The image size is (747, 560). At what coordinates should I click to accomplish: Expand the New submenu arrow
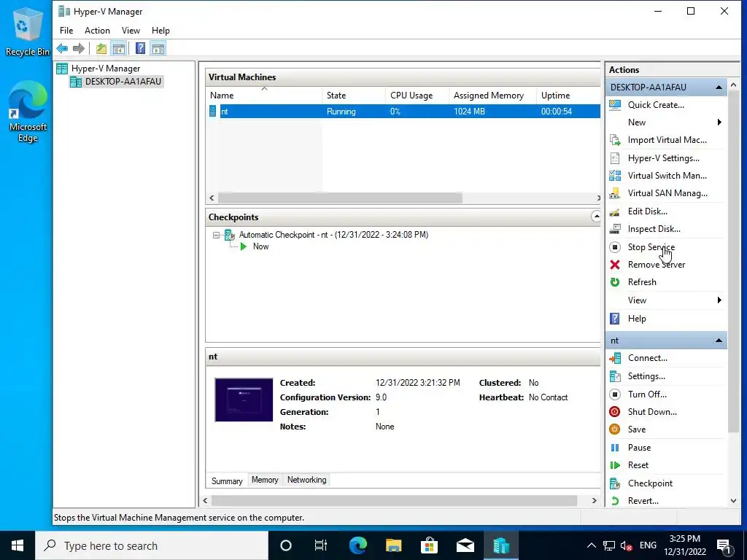coord(719,122)
